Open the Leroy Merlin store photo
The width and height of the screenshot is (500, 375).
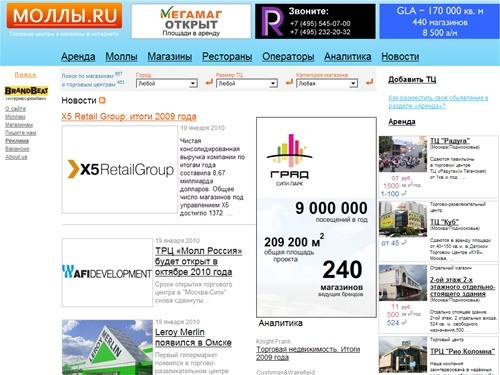[x=107, y=347]
